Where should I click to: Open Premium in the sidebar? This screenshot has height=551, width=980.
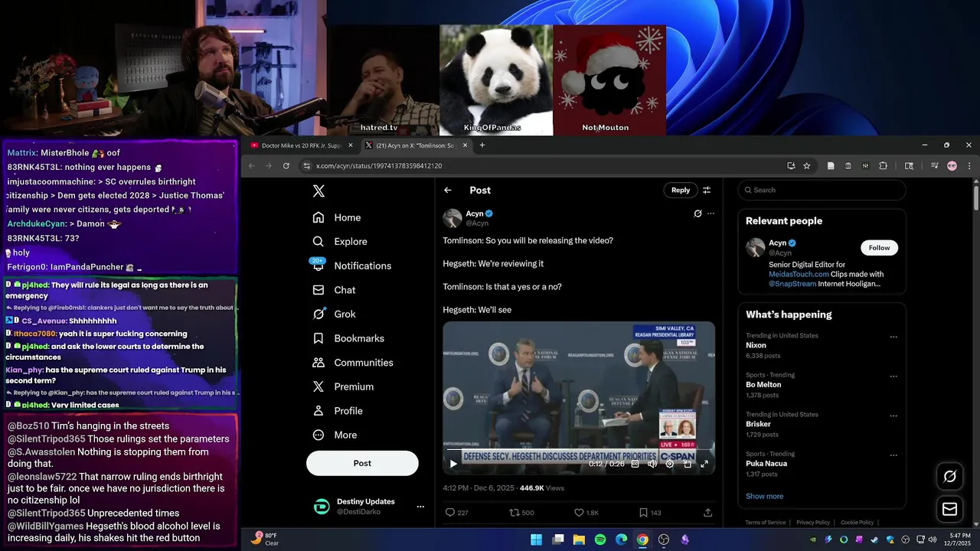point(343,386)
